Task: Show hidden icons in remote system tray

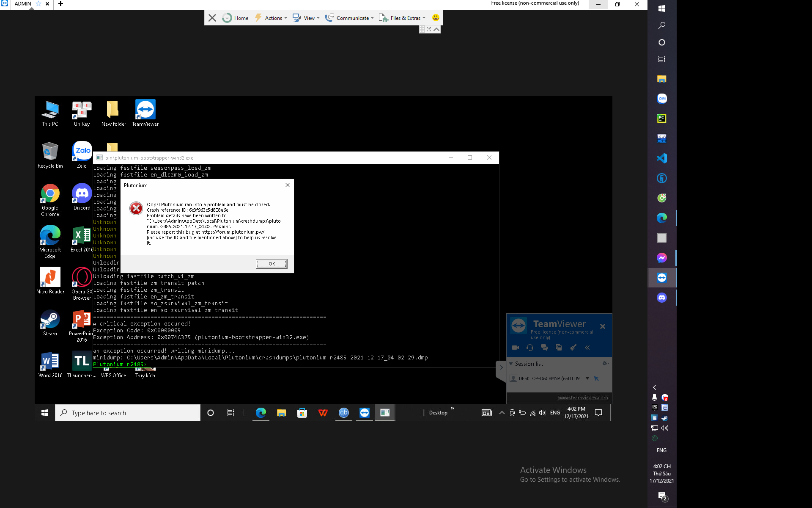Action: point(502,413)
